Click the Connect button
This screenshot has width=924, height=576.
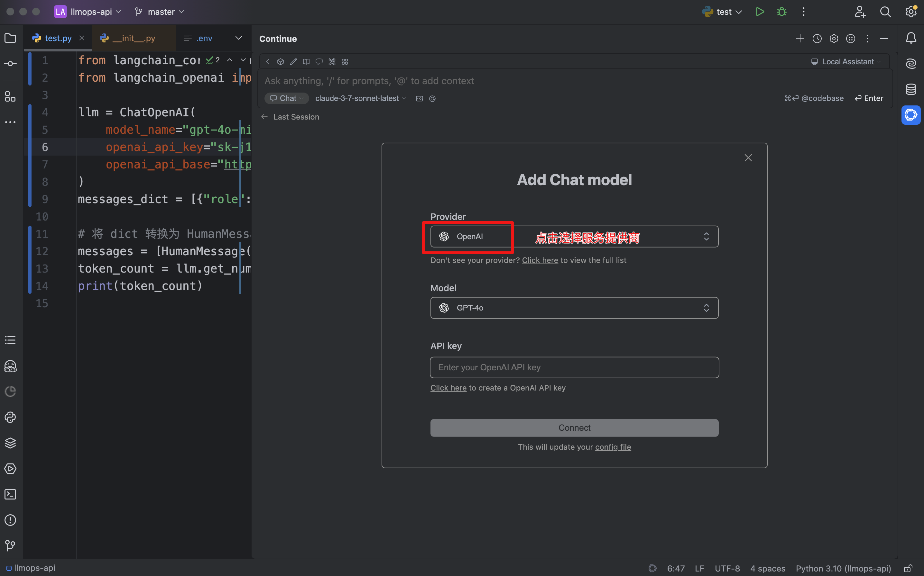click(x=574, y=428)
